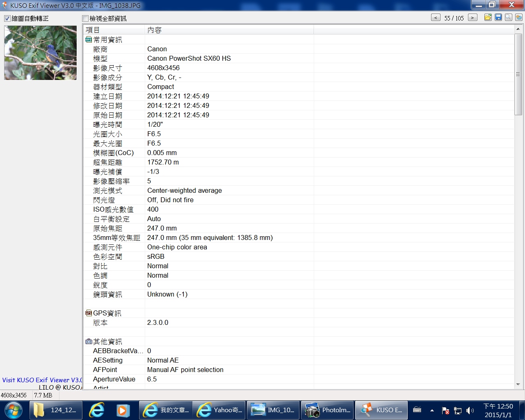Click the magnifier search icon

point(509,17)
